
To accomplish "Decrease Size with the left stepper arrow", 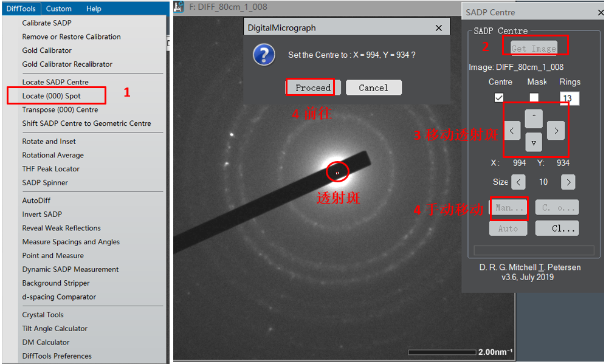I will pyautogui.click(x=518, y=182).
